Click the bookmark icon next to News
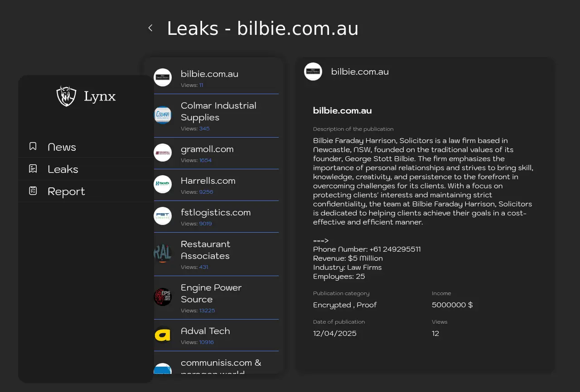This screenshot has width=580, height=392. point(33,146)
